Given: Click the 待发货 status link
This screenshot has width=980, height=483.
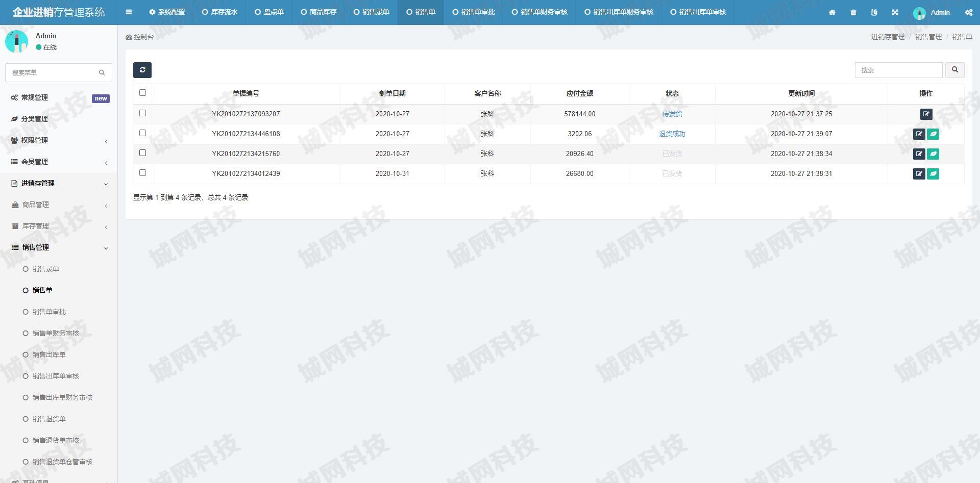Looking at the screenshot, I should (672, 114).
